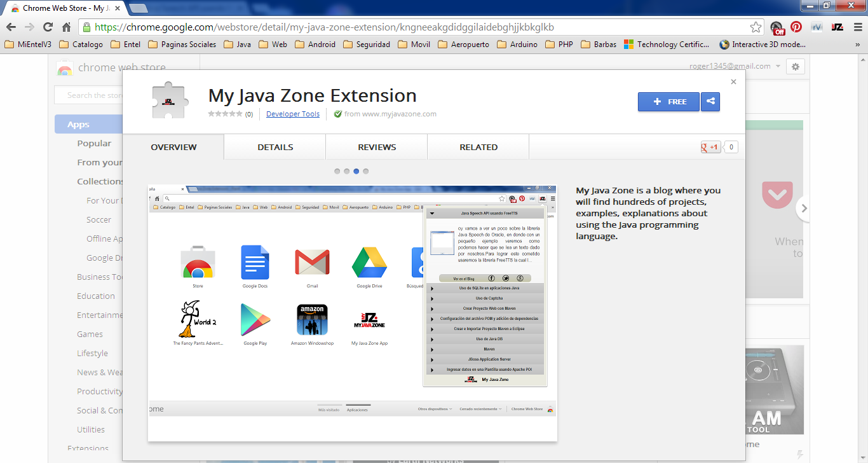Open the Pinterest extension icon
Image resolution: width=868 pixels, height=463 pixels.
(x=796, y=28)
